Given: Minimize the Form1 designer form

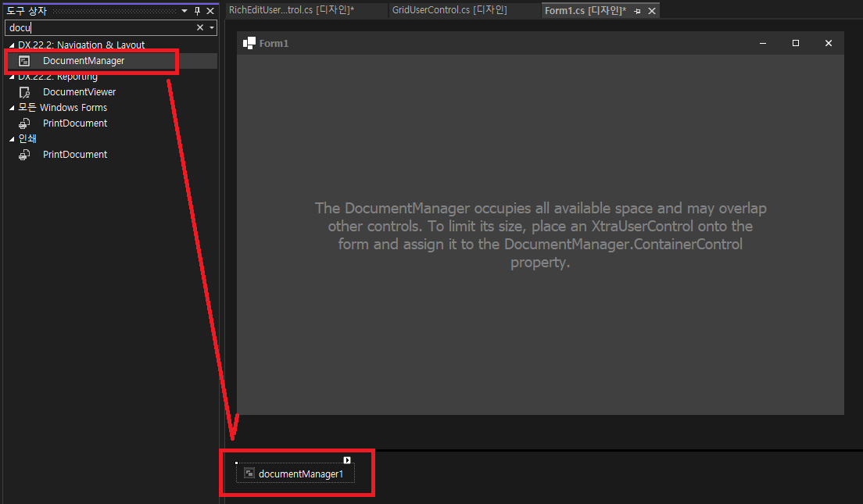Looking at the screenshot, I should tap(763, 43).
